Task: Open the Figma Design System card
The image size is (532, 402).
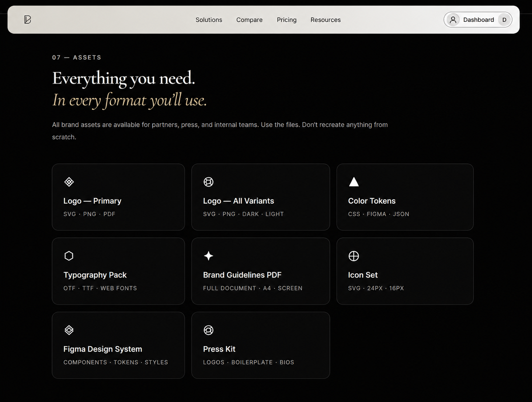Action: 118,345
